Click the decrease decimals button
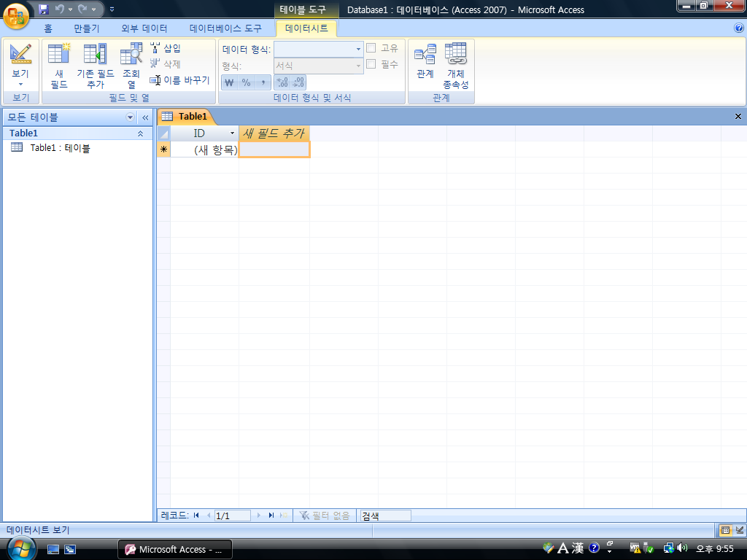 click(298, 82)
